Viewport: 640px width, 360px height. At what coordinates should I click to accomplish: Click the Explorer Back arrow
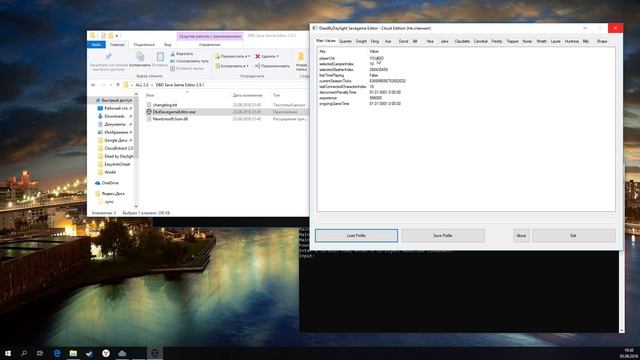(93, 85)
